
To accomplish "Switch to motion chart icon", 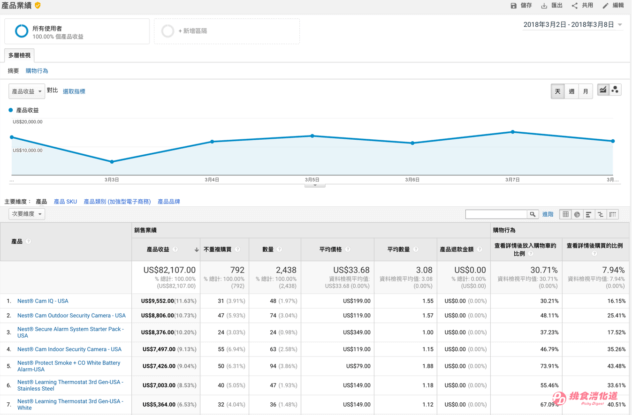I will coord(615,90).
